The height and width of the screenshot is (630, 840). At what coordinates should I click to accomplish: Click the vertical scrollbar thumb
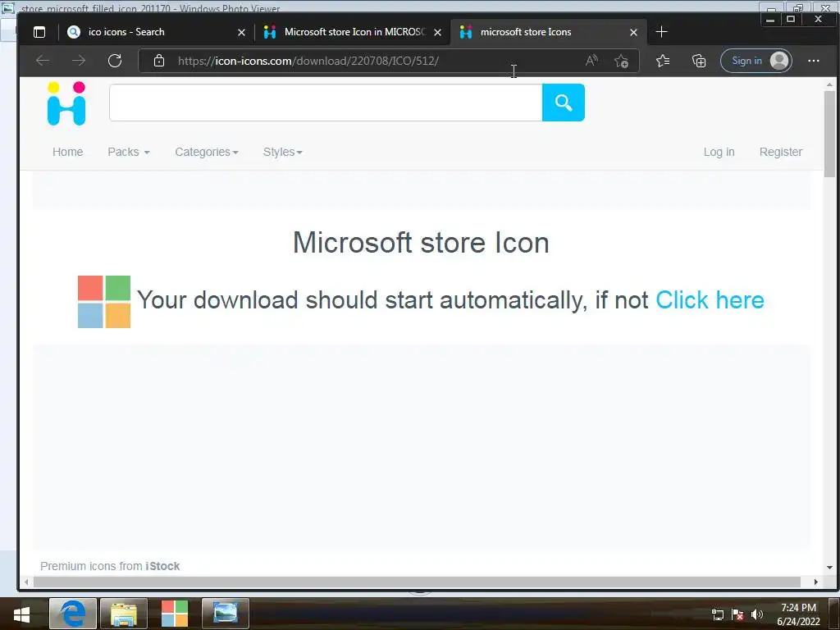[x=829, y=134]
